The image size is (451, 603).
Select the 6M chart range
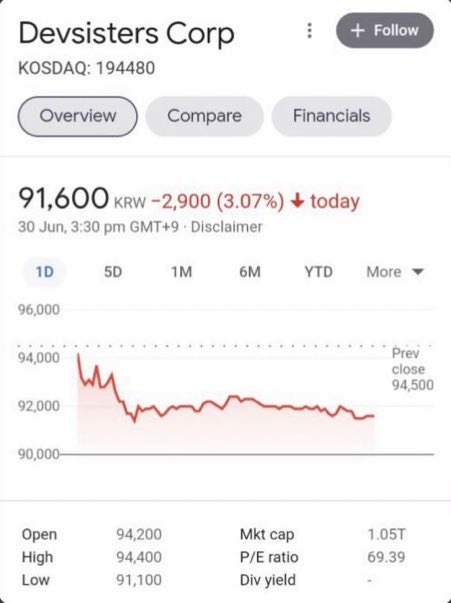tap(250, 272)
